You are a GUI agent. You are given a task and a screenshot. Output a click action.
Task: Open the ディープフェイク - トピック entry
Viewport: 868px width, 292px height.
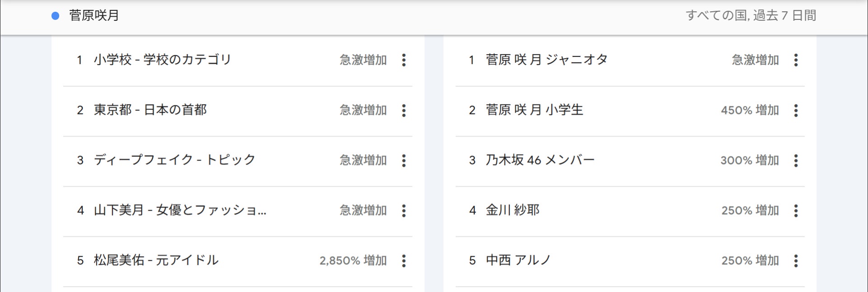(175, 160)
